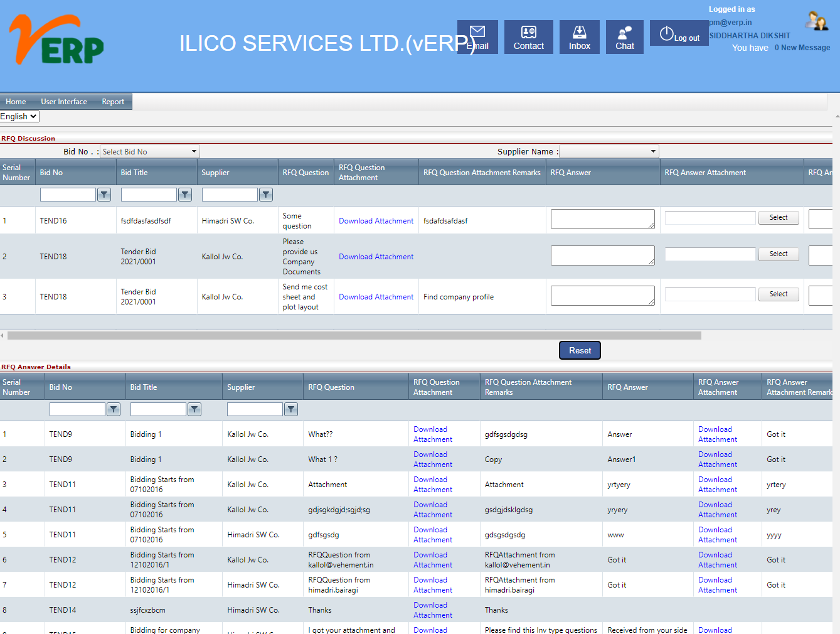Download attachment for 'Please provide us' question

[x=376, y=257]
